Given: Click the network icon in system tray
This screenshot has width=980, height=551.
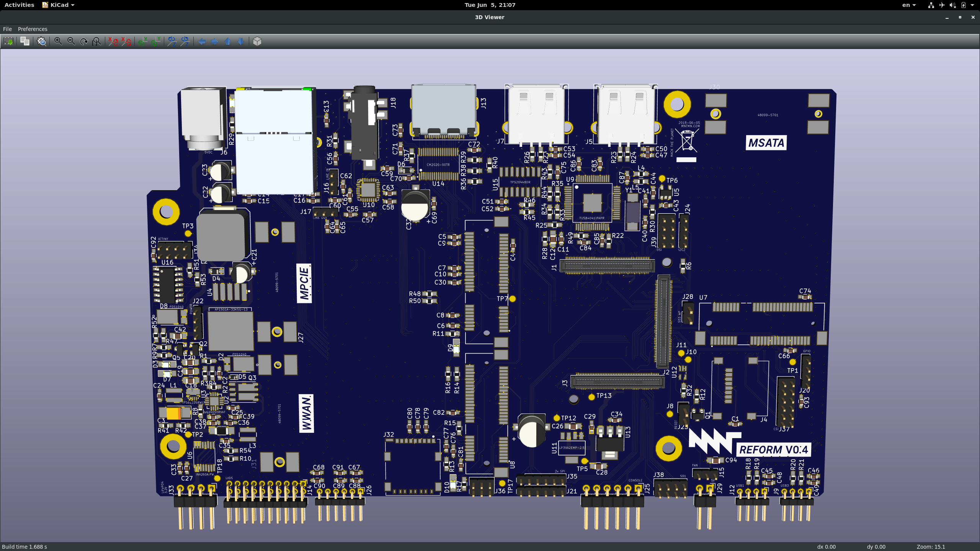Looking at the screenshot, I should point(931,5).
